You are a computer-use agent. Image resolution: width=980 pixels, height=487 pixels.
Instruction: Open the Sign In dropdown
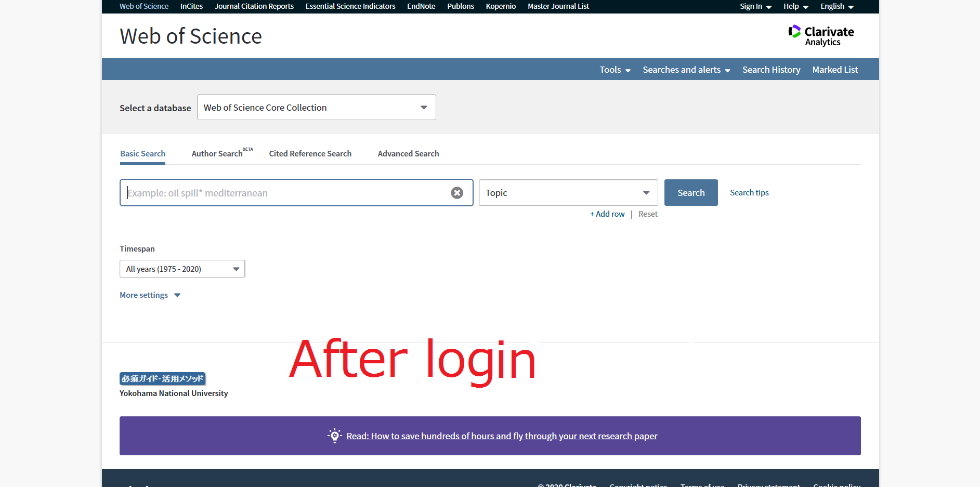(755, 6)
